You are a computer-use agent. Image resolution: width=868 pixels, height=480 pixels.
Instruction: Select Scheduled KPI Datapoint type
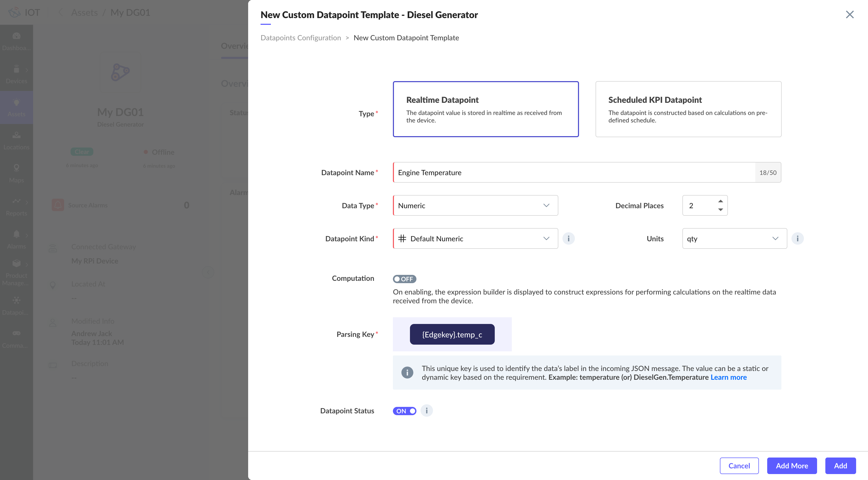click(688, 109)
